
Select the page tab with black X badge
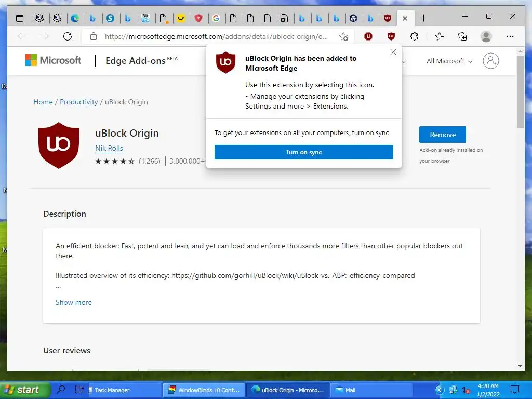point(284,18)
